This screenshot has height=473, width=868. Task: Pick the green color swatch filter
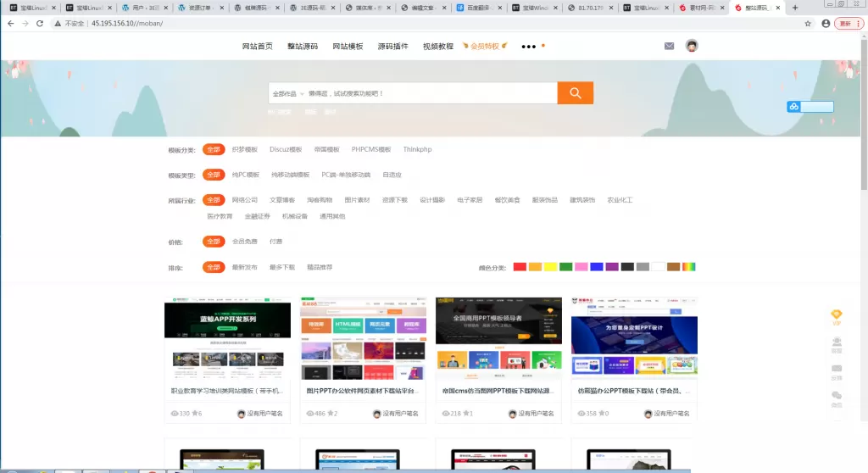click(x=565, y=267)
